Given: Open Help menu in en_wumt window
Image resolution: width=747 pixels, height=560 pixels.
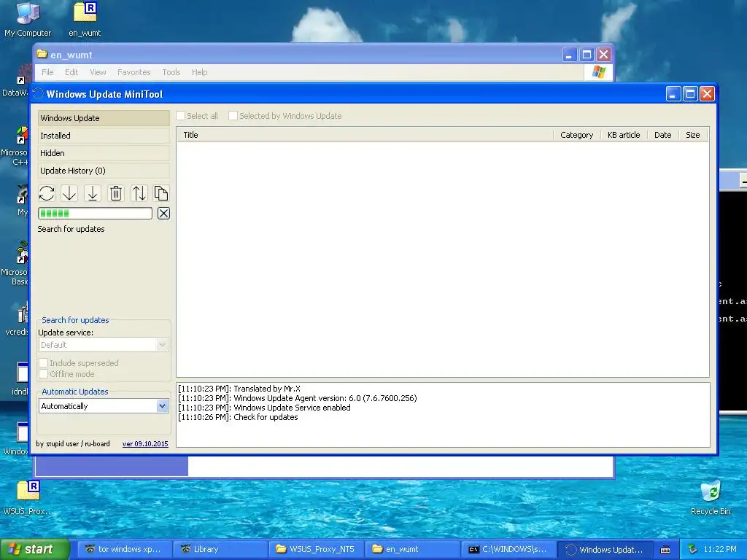Looking at the screenshot, I should (x=200, y=72).
